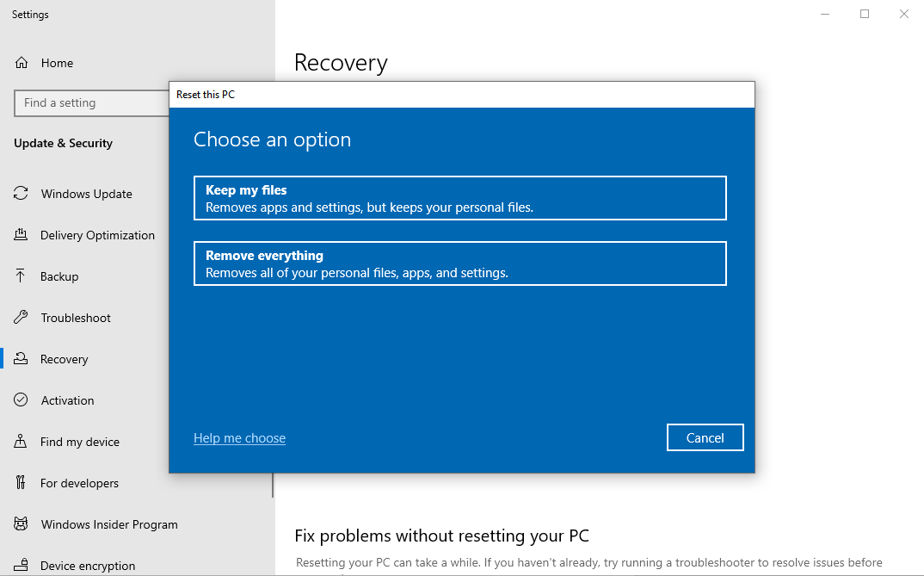Open the Help me choose link

239,438
